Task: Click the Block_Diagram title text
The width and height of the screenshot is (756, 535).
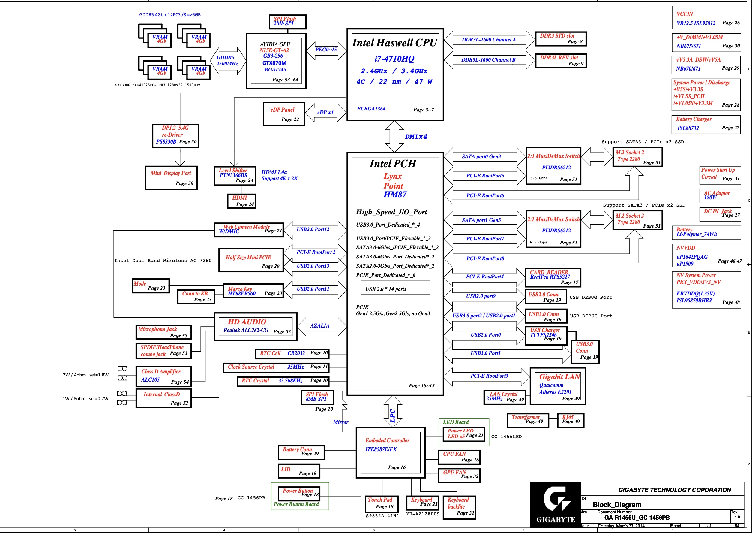Action: (x=616, y=505)
